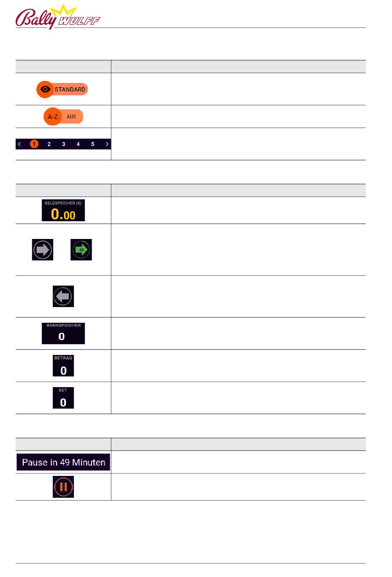
Task: Click the left-arrow transfer back icon
Action: pyautogui.click(x=63, y=296)
